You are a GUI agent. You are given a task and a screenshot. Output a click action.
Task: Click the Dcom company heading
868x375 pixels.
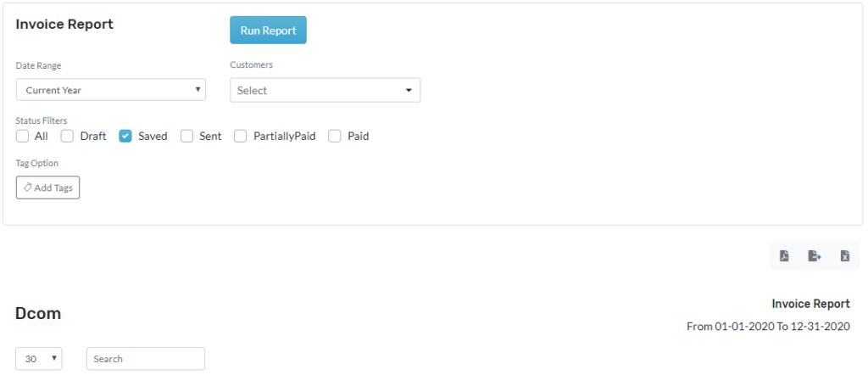[38, 314]
